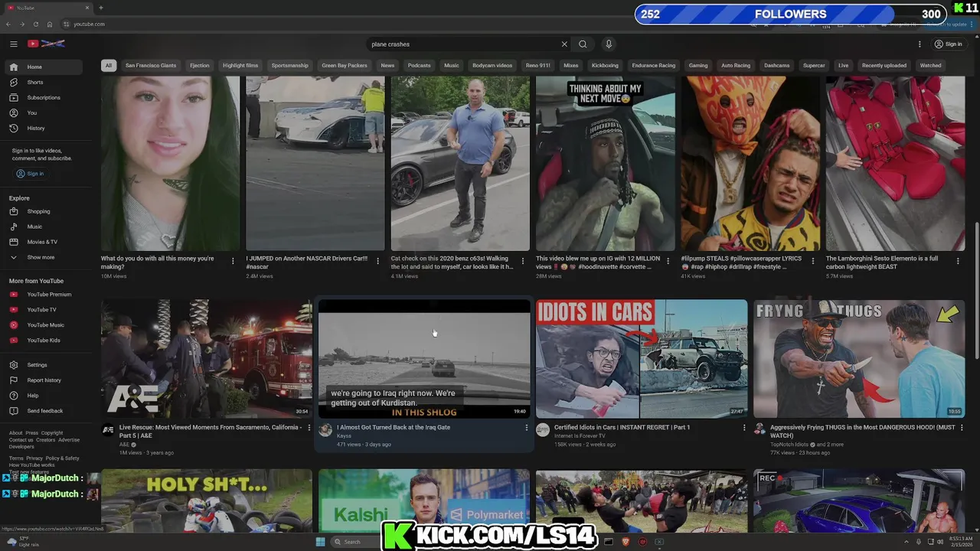980x551 pixels.
Task: Select the San Francisco Giants chip
Action: point(151,65)
